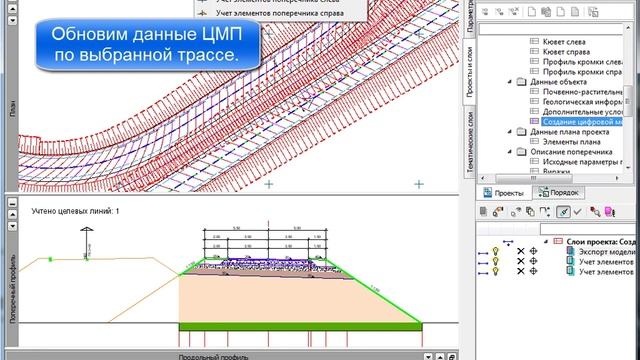
Task: Toggle lightbulb for second Учет элементов layer
Action: [496, 271]
